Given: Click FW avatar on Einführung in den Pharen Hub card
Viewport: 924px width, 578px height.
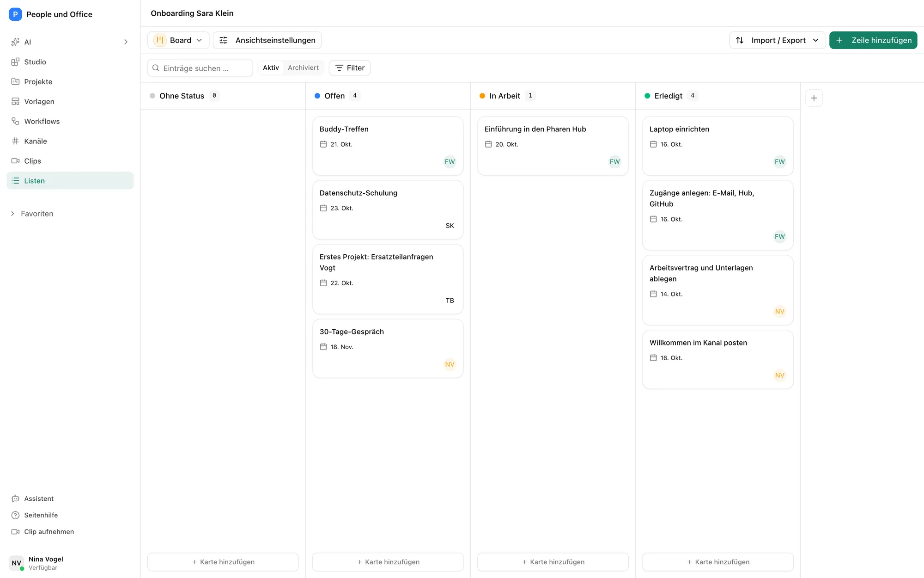Looking at the screenshot, I should 614,162.
